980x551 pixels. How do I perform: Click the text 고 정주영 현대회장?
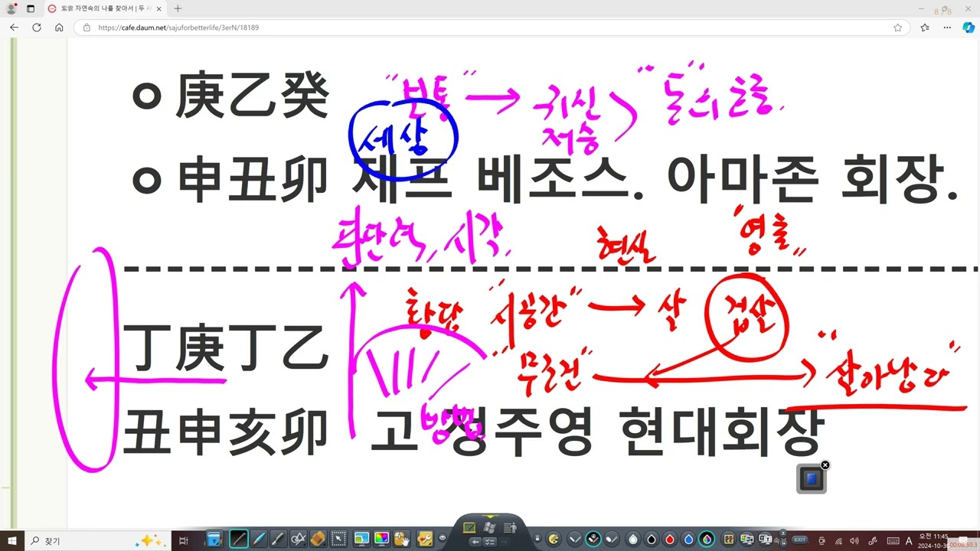[x=596, y=432]
